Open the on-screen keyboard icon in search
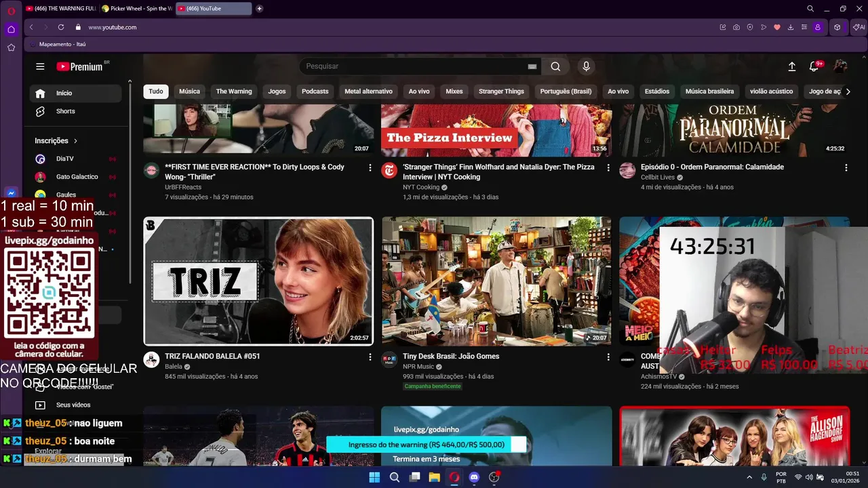The height and width of the screenshot is (488, 868). point(532,66)
